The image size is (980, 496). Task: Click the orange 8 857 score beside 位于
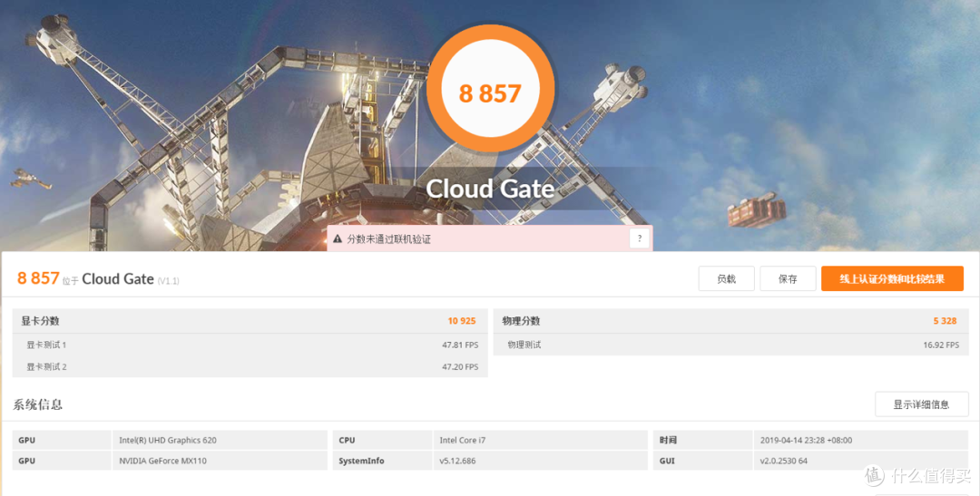[38, 278]
